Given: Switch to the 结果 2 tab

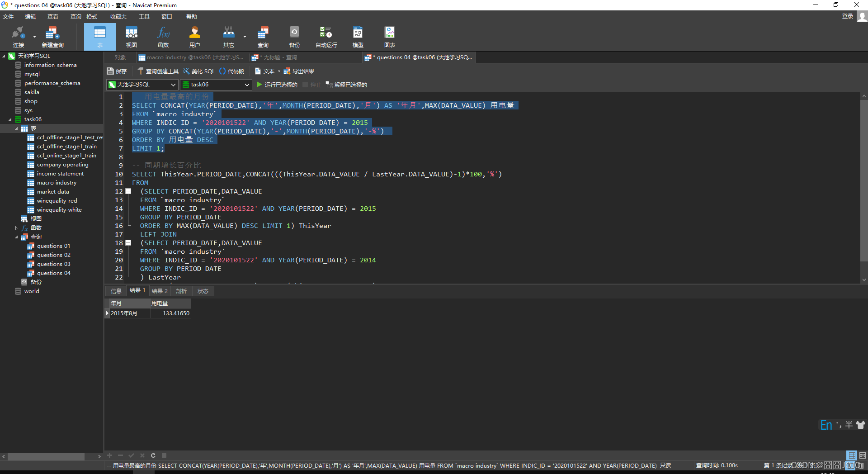Looking at the screenshot, I should [x=160, y=291].
